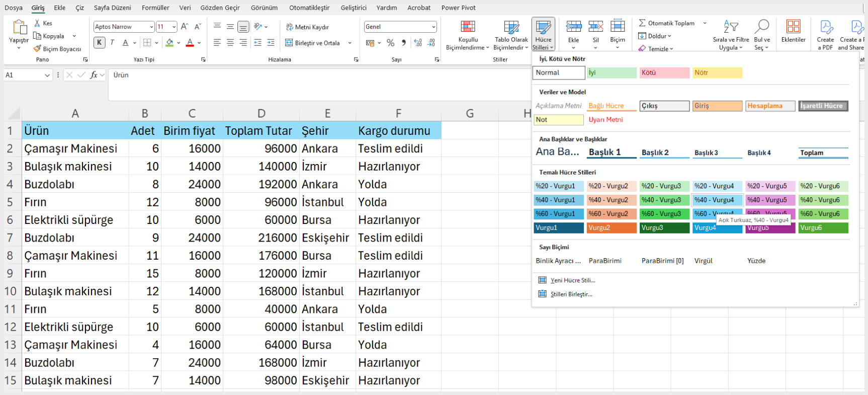Click the Copy (Kopyala) icon

[x=37, y=36]
